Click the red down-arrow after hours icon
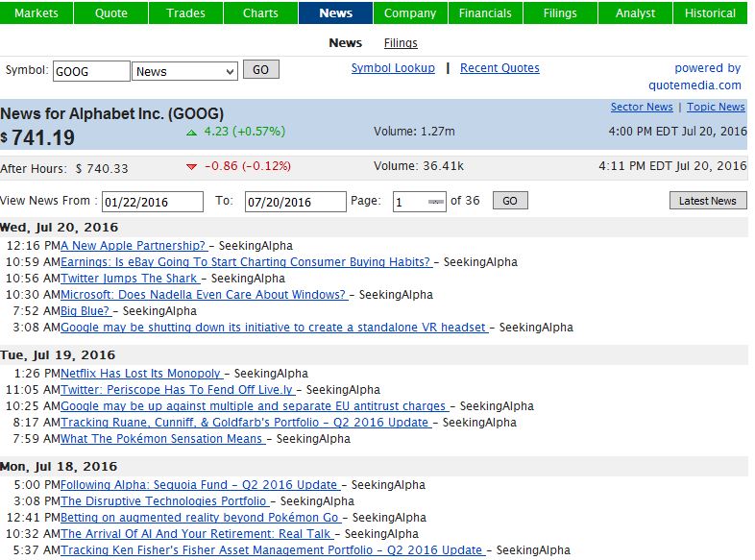This screenshot has width=755, height=560. 192,166
